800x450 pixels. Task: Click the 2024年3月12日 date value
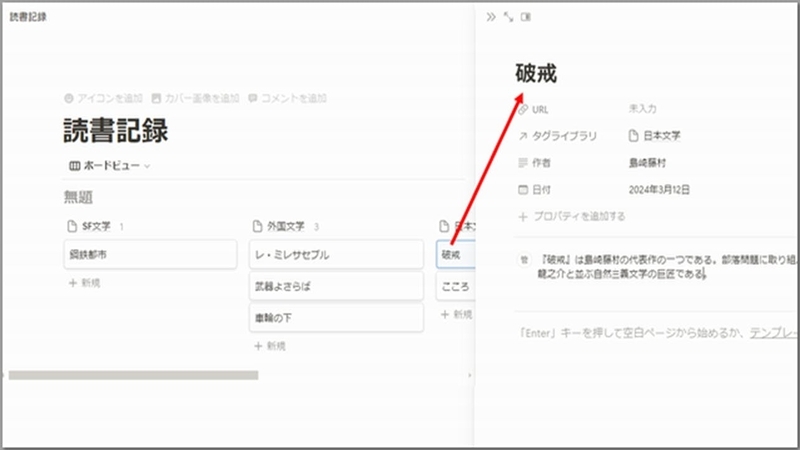pos(659,190)
